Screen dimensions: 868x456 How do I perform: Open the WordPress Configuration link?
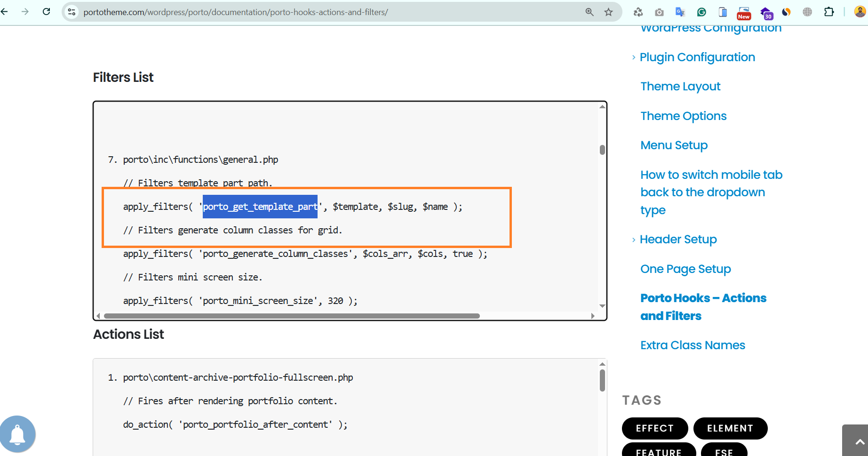click(711, 28)
